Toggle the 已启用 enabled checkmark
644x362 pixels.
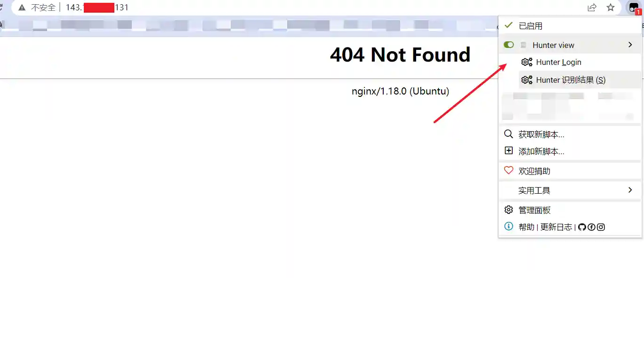[508, 25]
